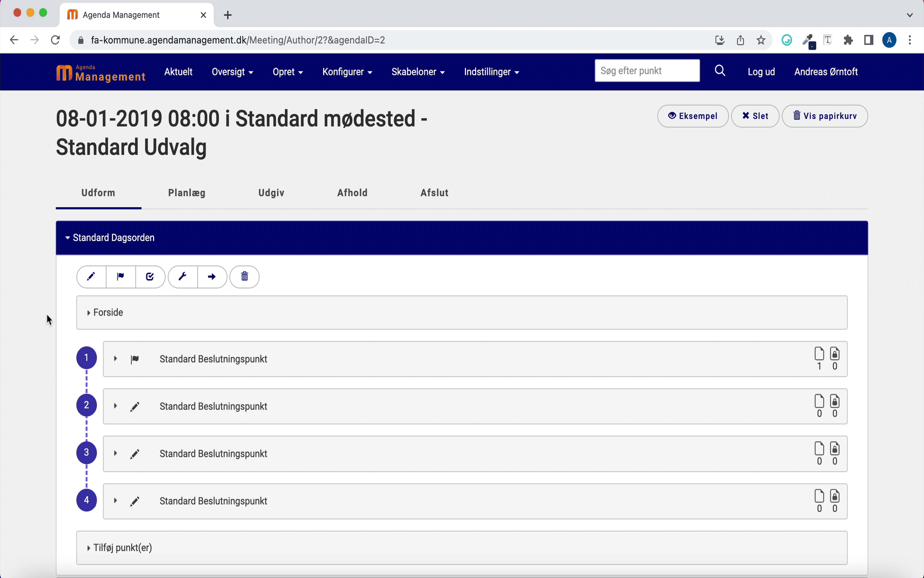The width and height of the screenshot is (924, 578).
Task: Click the trash can toolbar icon
Action: (x=244, y=277)
